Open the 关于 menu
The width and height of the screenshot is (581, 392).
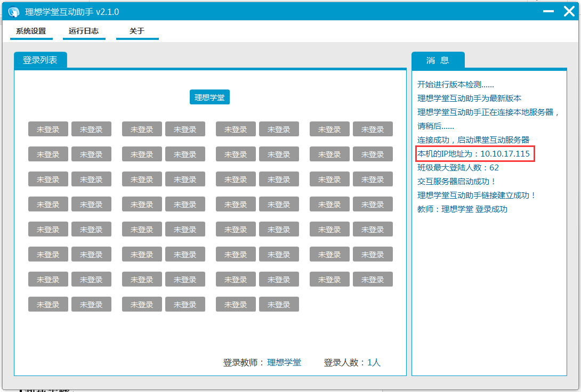(x=137, y=31)
